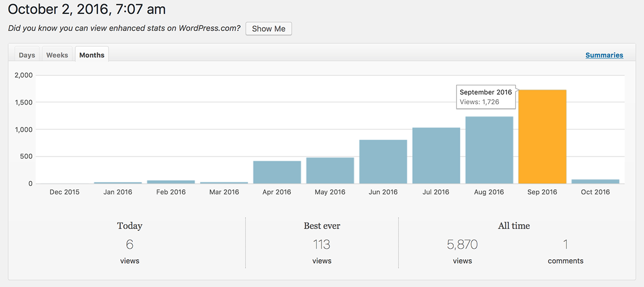
Task: Click the Show Me button
Action: point(268,29)
